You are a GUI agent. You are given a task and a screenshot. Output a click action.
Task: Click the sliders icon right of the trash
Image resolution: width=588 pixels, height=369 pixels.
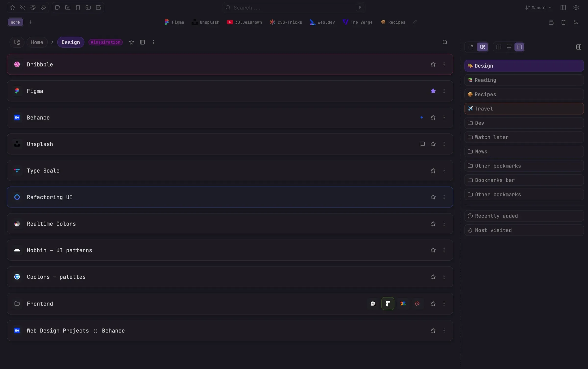tap(576, 22)
